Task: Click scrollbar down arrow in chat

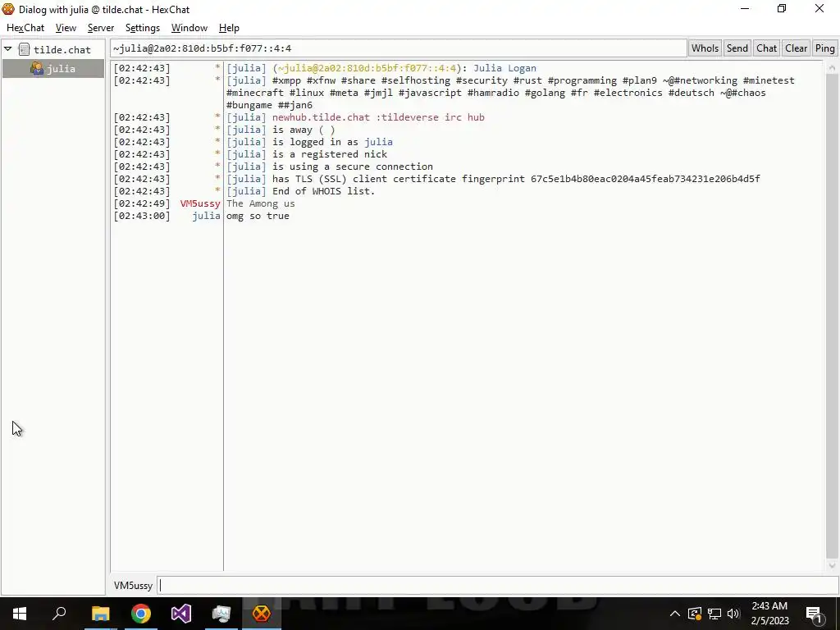Action: pyautogui.click(x=832, y=564)
